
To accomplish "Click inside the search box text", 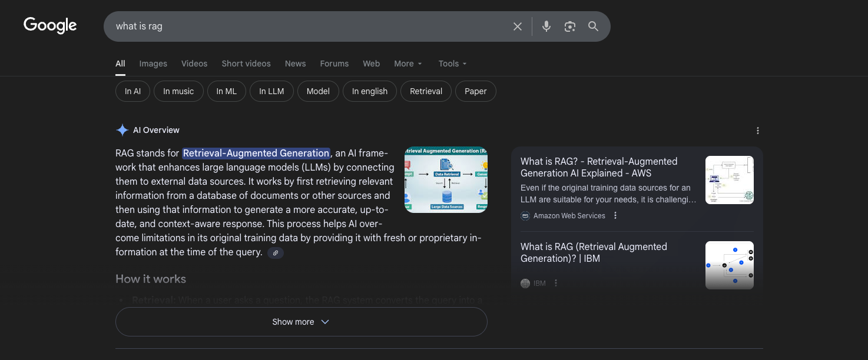I will tap(139, 26).
